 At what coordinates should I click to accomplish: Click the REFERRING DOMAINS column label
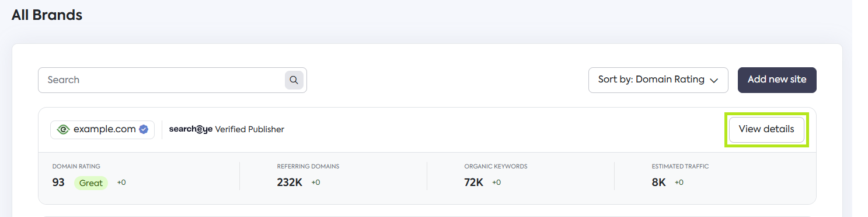pyautogui.click(x=308, y=167)
